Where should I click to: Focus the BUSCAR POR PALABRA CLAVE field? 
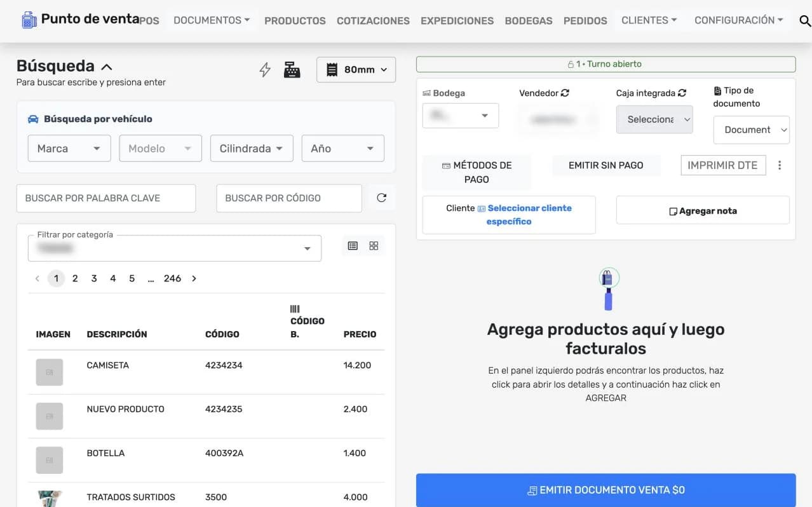click(106, 198)
